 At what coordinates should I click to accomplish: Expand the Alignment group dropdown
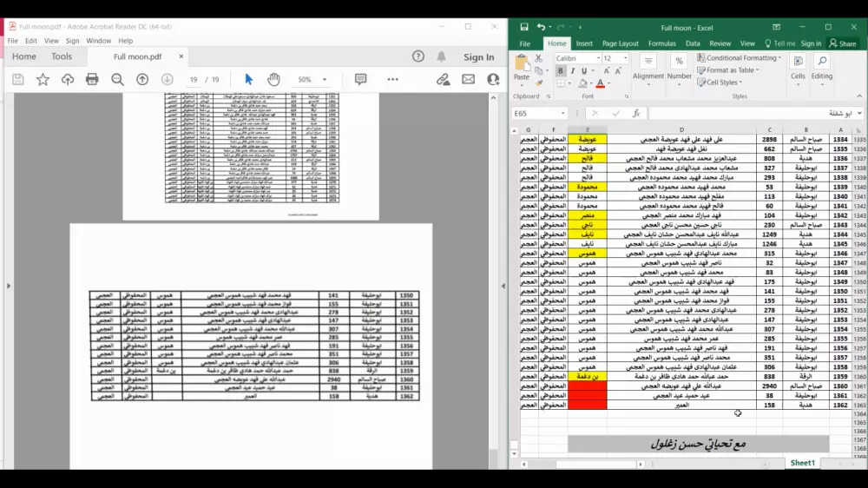[648, 83]
